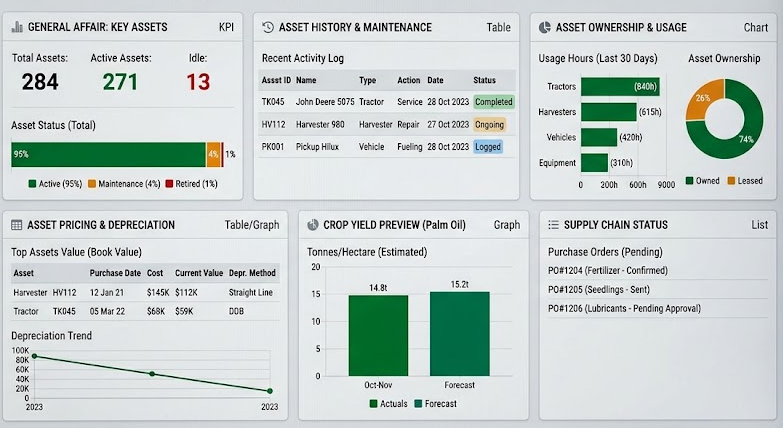This screenshot has width=783, height=428.
Task: Open purchase order PO#1206 Lubricants
Action: coord(624,309)
